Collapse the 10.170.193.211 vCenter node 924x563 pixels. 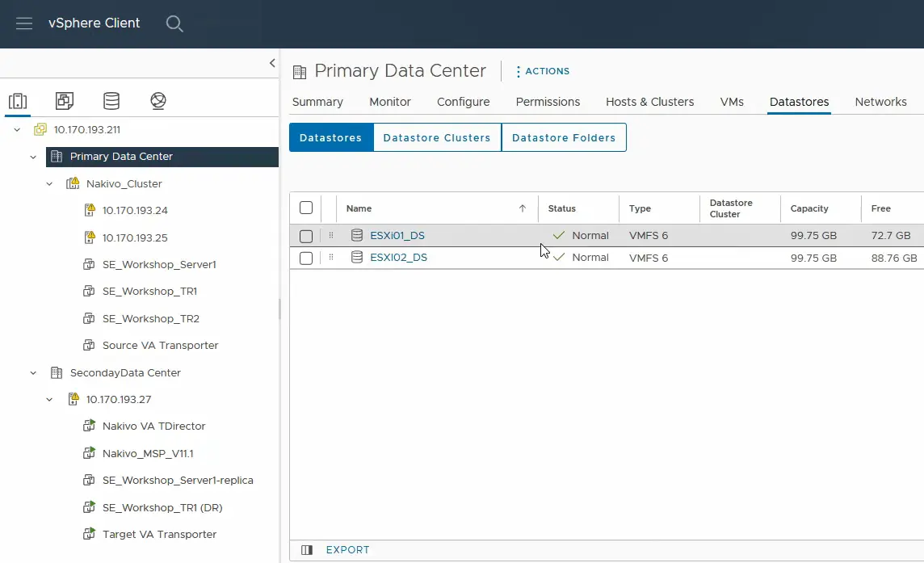pyautogui.click(x=17, y=130)
